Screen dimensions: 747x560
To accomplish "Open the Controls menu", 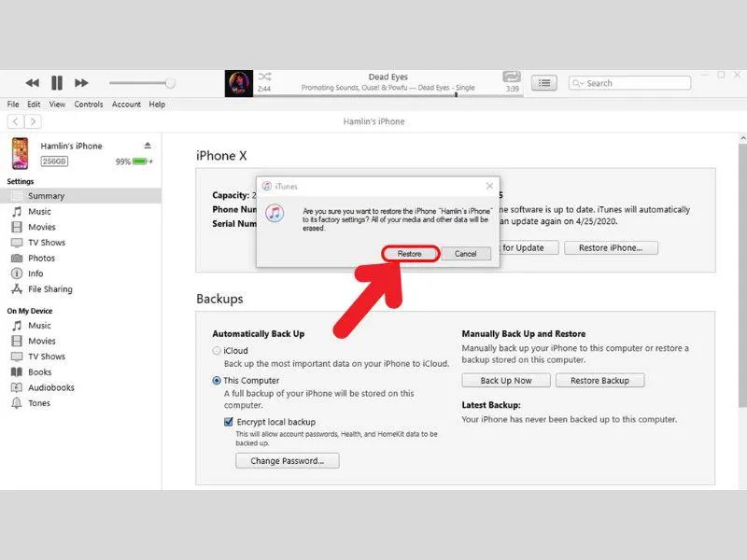I will (88, 105).
